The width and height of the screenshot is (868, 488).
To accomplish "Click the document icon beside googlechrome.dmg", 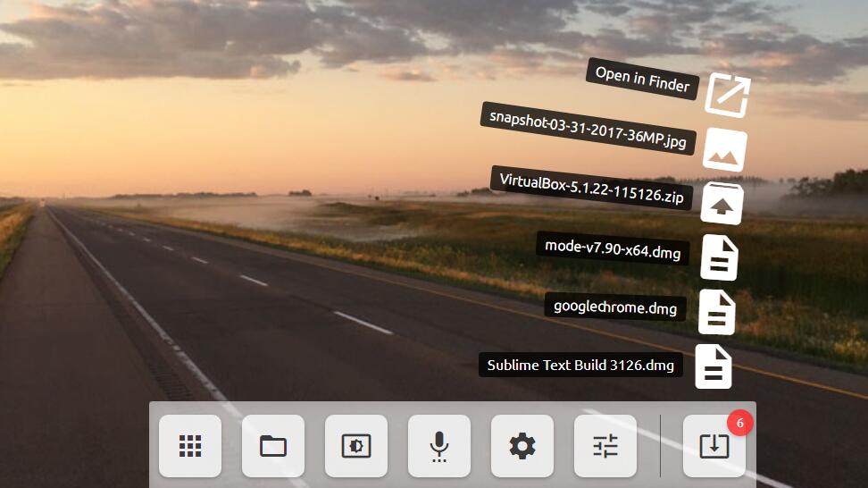I will coord(716,312).
